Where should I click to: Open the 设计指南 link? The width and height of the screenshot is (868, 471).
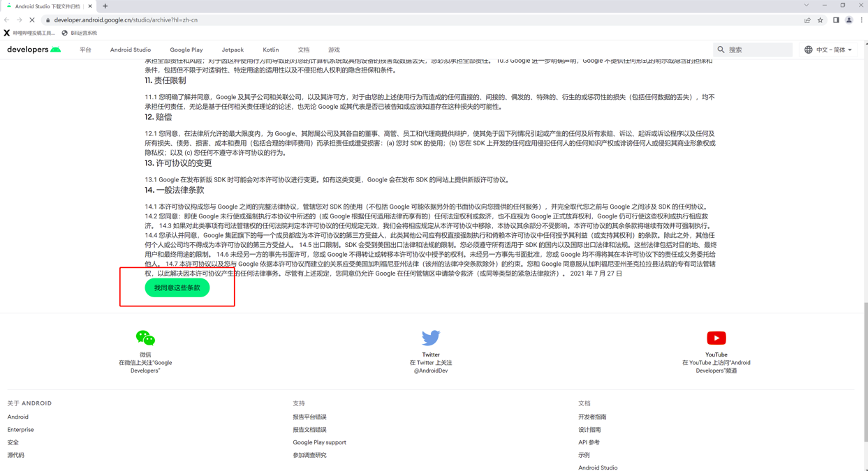589,430
